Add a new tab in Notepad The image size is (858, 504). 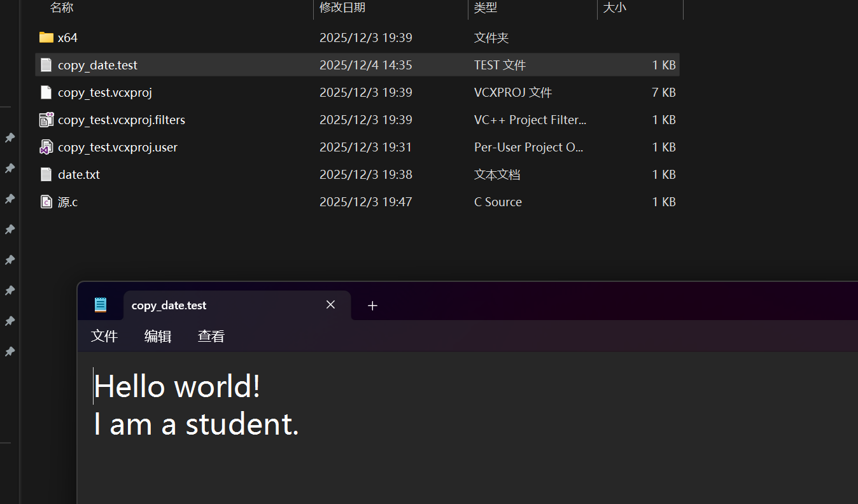372,305
